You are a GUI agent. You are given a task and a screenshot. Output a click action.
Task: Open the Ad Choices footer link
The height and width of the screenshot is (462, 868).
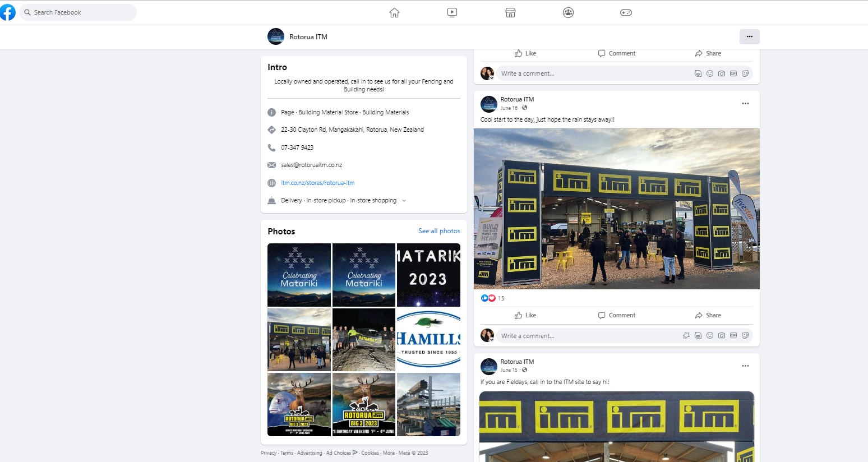click(x=341, y=453)
